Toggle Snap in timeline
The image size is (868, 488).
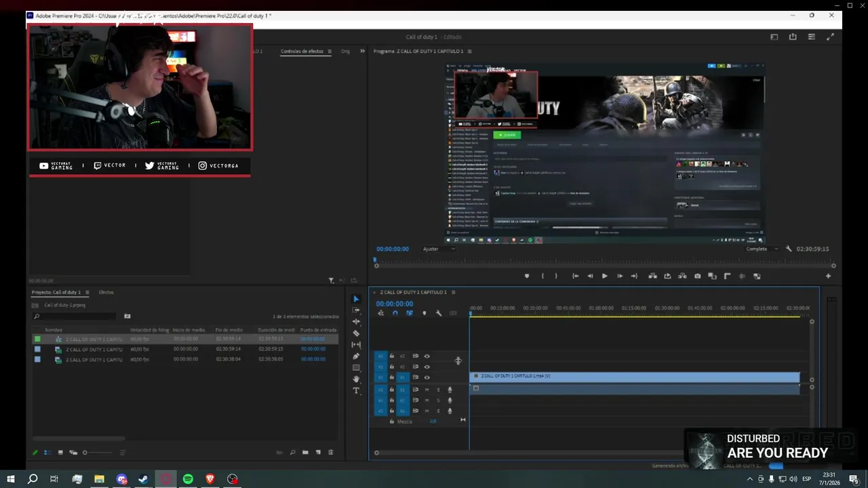[395, 313]
